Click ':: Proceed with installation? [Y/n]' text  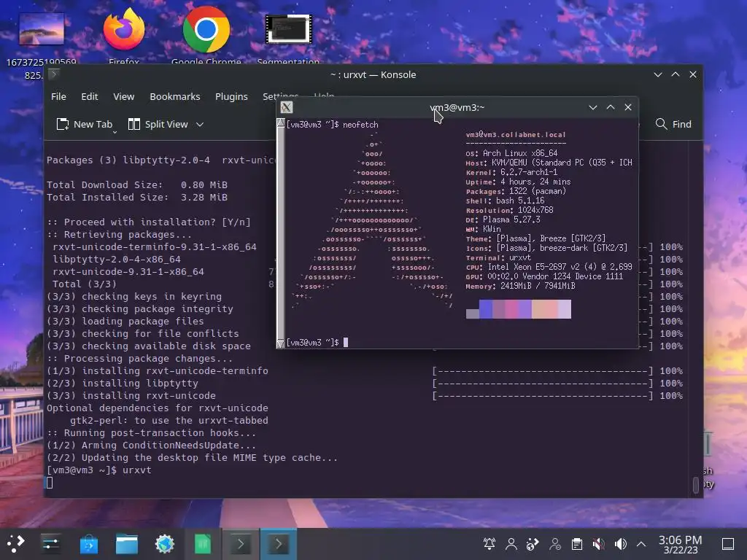point(149,222)
